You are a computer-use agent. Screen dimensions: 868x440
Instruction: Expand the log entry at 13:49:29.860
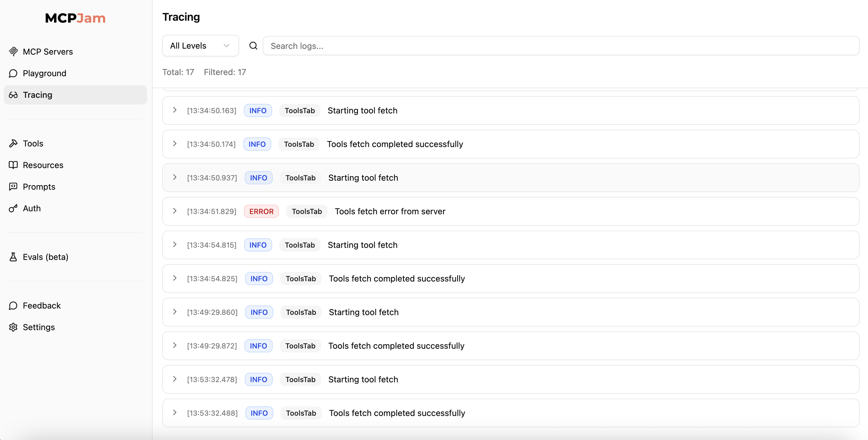tap(175, 312)
